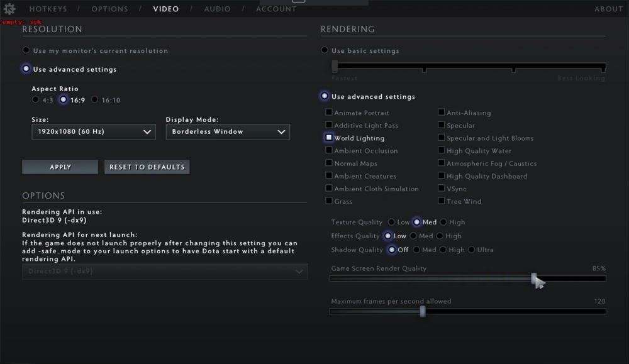629x364 pixels.
Task: Click Reset to Defaults button
Action: point(147,167)
